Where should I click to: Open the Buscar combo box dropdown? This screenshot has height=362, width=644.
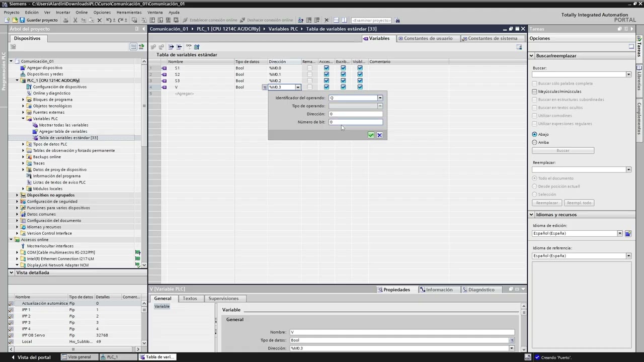coord(628,74)
